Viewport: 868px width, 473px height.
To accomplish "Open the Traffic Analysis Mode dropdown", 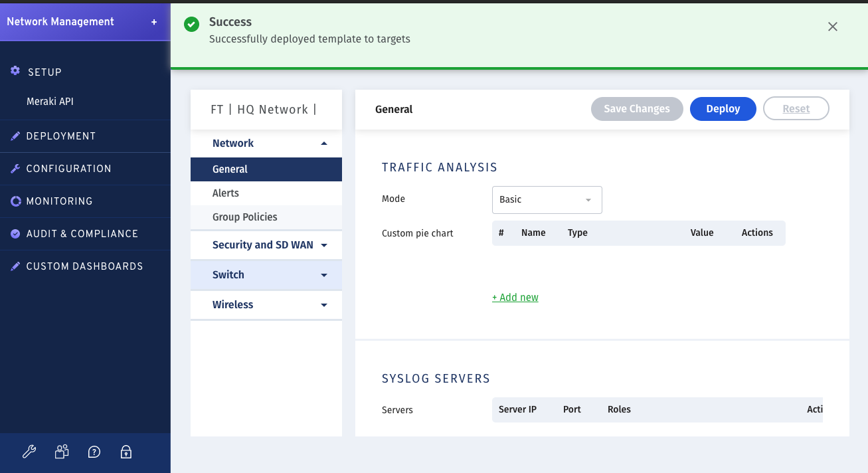I will pyautogui.click(x=547, y=199).
